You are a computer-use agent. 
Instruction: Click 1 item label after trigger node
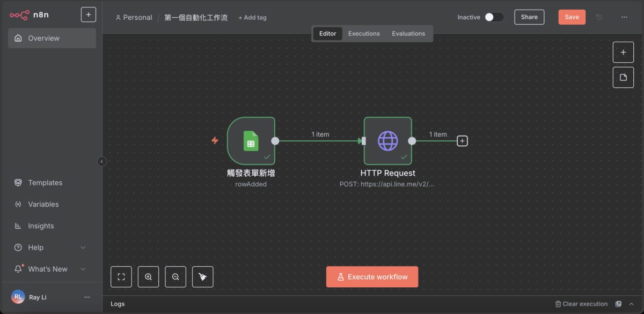[320, 134]
